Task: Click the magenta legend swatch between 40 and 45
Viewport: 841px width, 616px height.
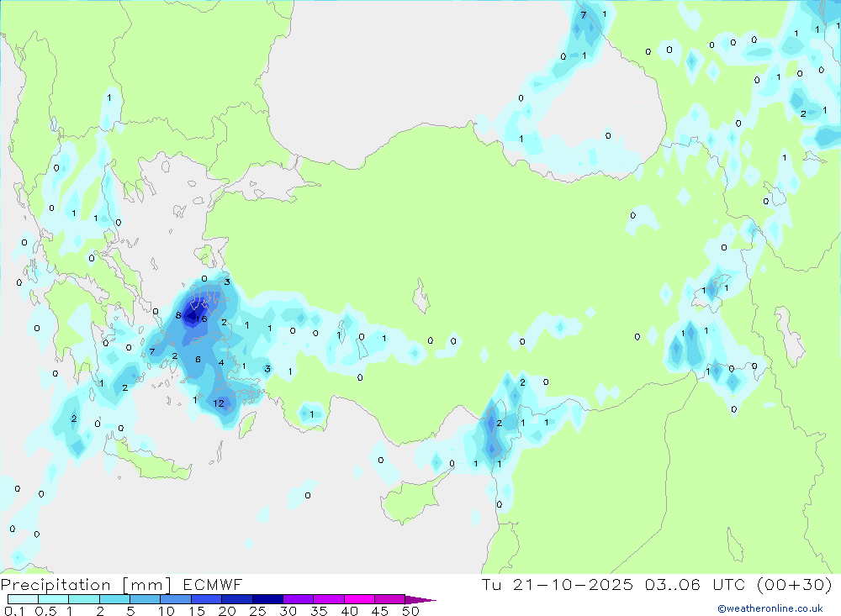Action: [x=359, y=599]
